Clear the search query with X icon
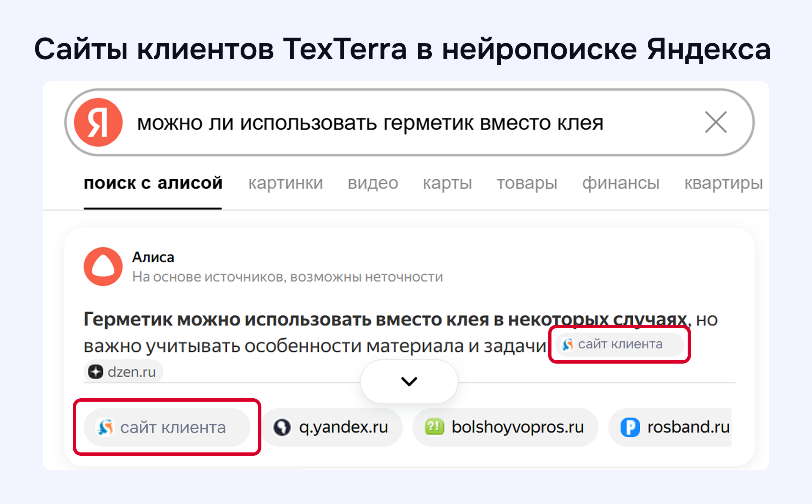 point(716,122)
